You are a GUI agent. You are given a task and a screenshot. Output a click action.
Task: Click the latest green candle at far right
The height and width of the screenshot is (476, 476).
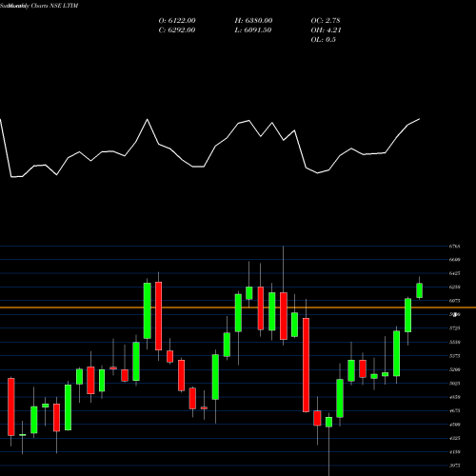(x=419, y=290)
